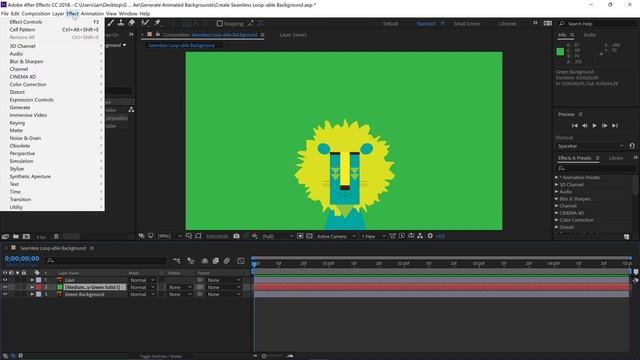Jump to the first frame in Preview
This screenshot has height=360, width=640.
pyautogui.click(x=575, y=125)
